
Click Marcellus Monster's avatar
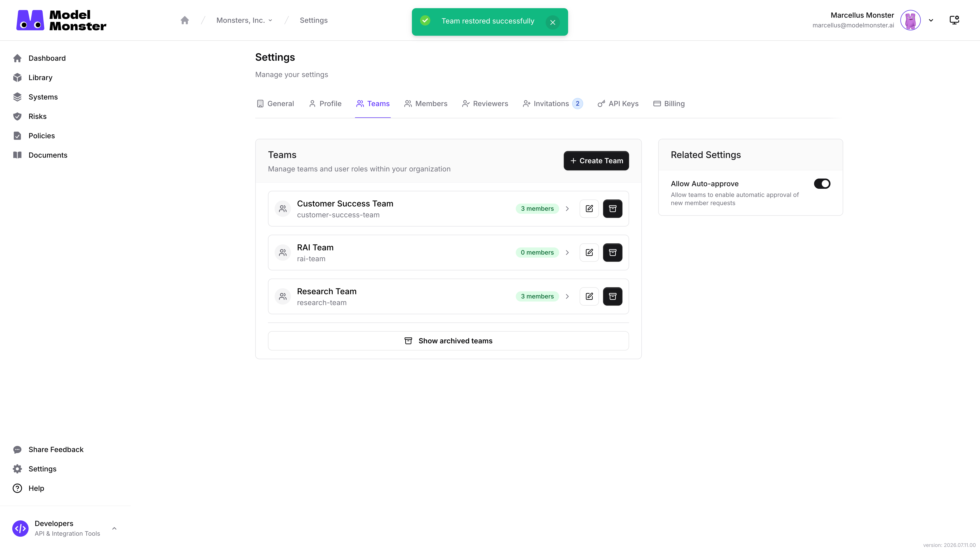910,20
